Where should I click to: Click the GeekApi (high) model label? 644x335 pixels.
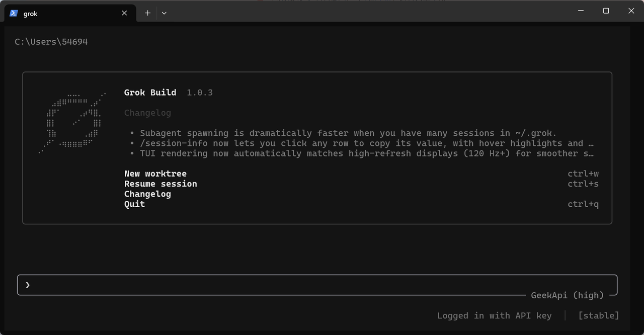(x=567, y=295)
